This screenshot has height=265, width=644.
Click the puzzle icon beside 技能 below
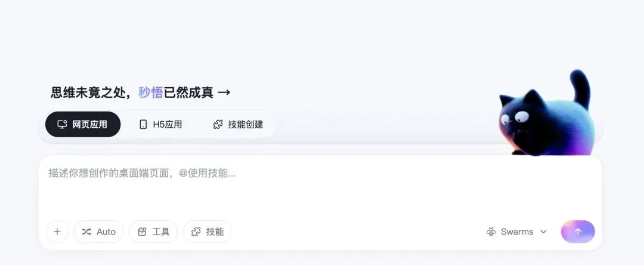click(x=196, y=232)
